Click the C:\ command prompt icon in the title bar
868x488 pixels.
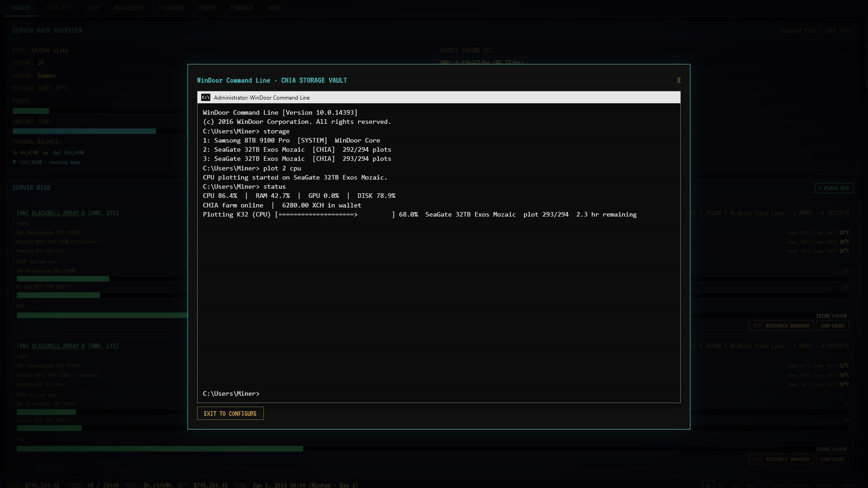pos(206,98)
